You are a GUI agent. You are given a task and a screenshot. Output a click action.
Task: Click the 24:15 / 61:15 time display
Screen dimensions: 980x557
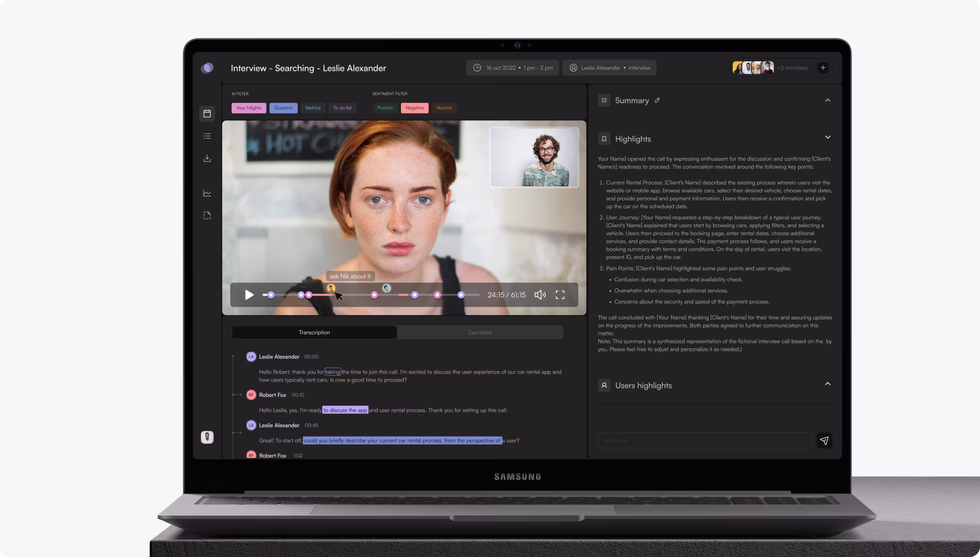click(506, 295)
